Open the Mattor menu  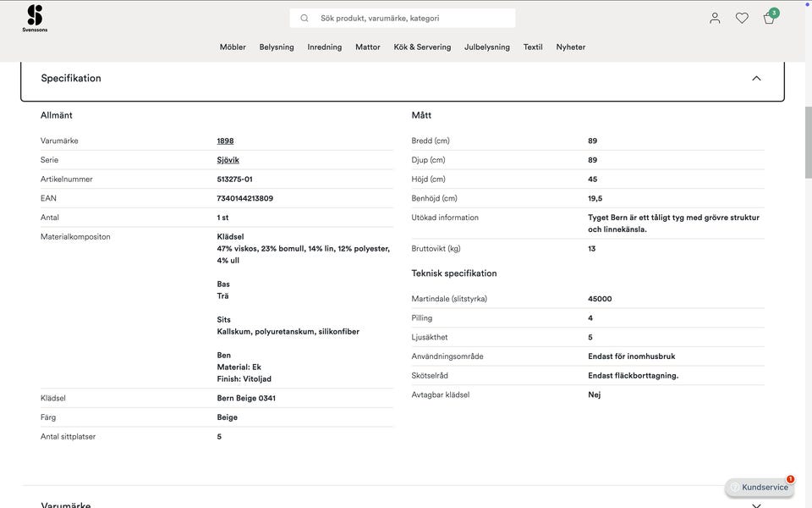(x=368, y=47)
